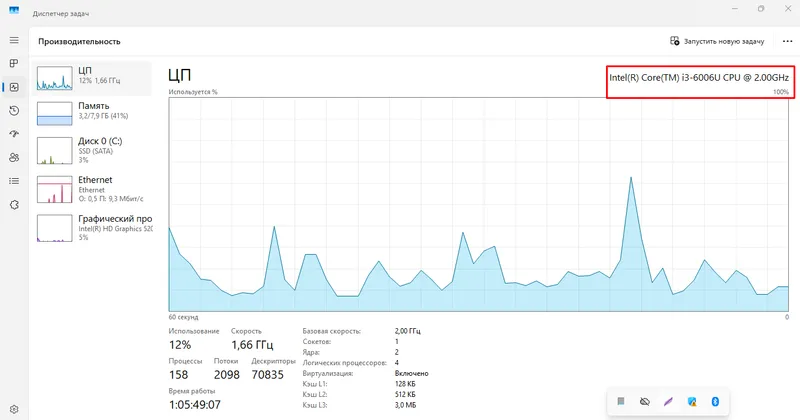Image resolution: width=800 pixels, height=420 pixels.
Task: Select the Ethernet performance item
Action: (92, 189)
